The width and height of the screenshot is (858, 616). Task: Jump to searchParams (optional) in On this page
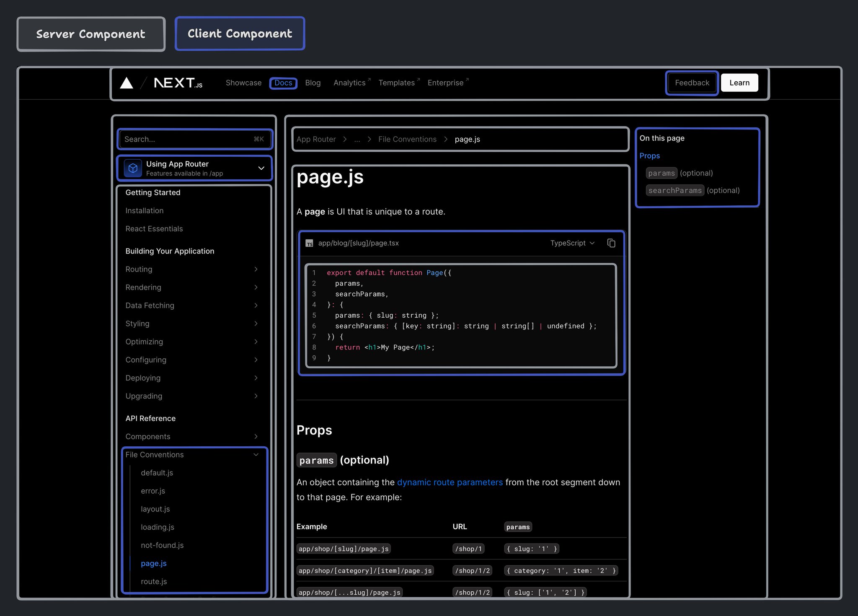693,190
